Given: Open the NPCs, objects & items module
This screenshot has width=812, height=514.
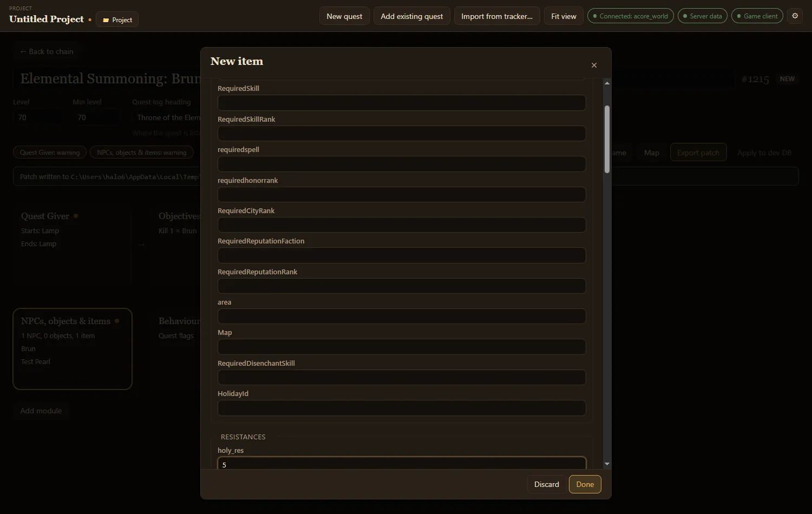Looking at the screenshot, I should [73, 349].
